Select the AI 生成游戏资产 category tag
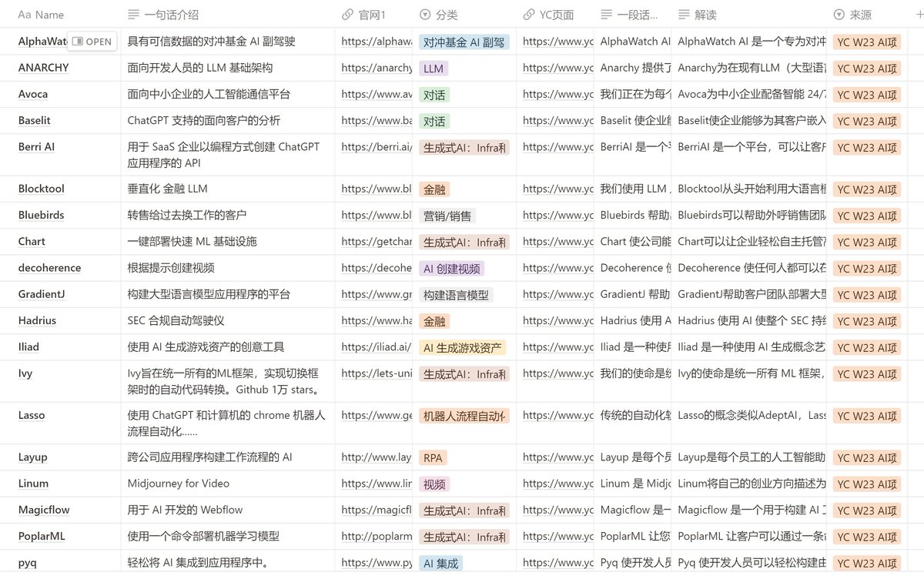The height and width of the screenshot is (579, 924). (462, 347)
